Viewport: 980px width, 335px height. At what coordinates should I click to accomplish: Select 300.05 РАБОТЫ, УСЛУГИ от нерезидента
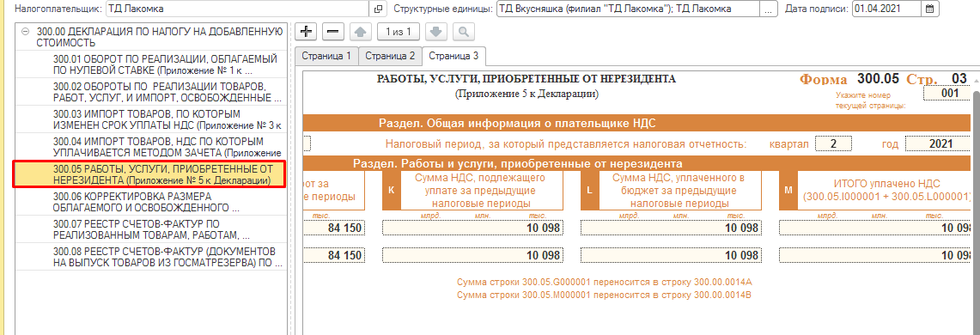[149, 174]
